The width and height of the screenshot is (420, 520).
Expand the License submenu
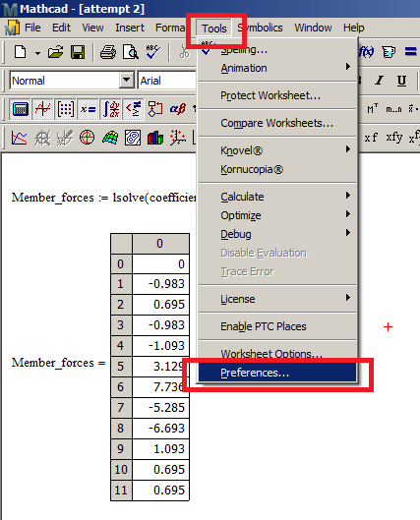(277, 299)
